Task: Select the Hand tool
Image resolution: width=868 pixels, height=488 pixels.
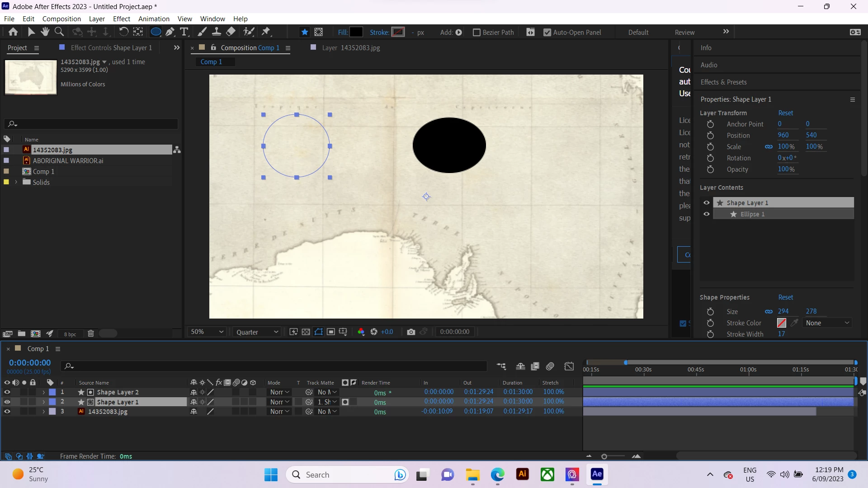Action: [x=45, y=32]
